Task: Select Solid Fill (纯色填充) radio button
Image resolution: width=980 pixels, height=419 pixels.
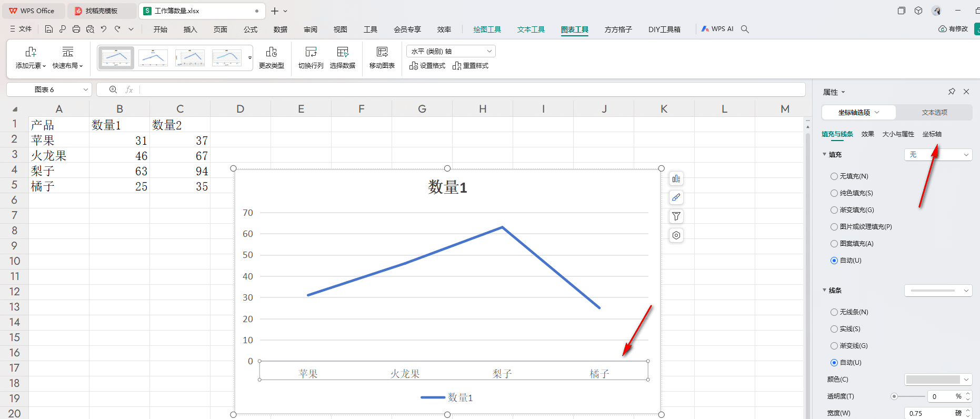Action: 834,193
